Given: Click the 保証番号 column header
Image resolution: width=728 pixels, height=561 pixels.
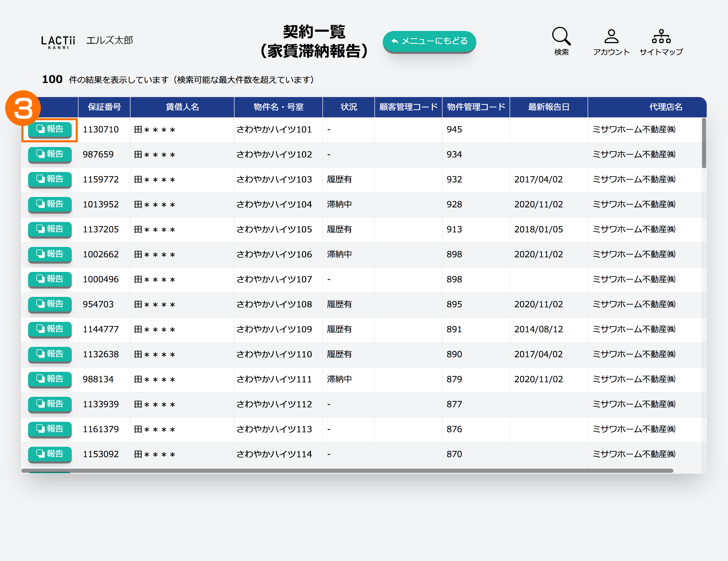Looking at the screenshot, I should point(104,107).
